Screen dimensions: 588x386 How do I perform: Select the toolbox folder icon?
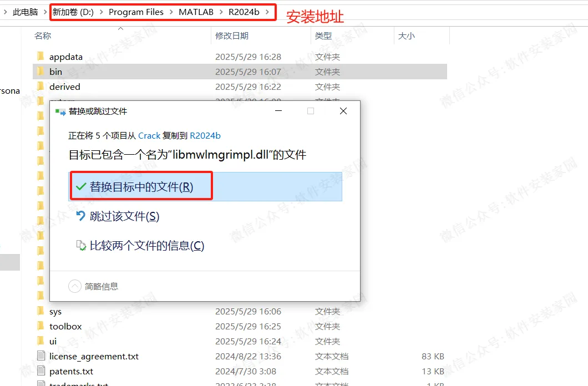pos(40,326)
